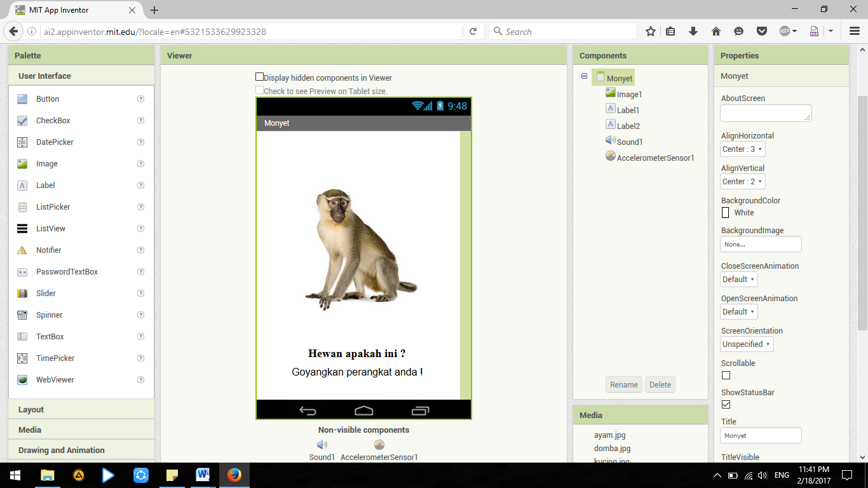Open the ScreenOrientation dropdown
Viewport: 868px width, 488px height.
(x=747, y=344)
